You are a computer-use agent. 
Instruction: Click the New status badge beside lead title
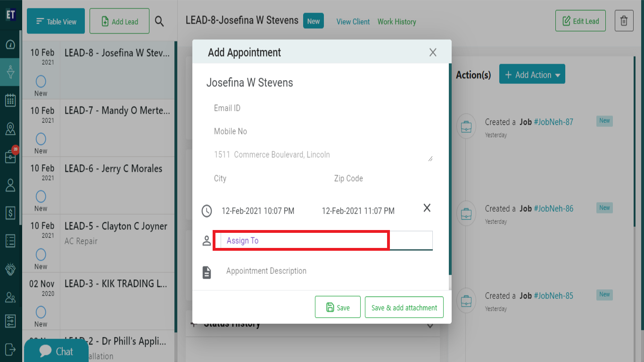[314, 21]
